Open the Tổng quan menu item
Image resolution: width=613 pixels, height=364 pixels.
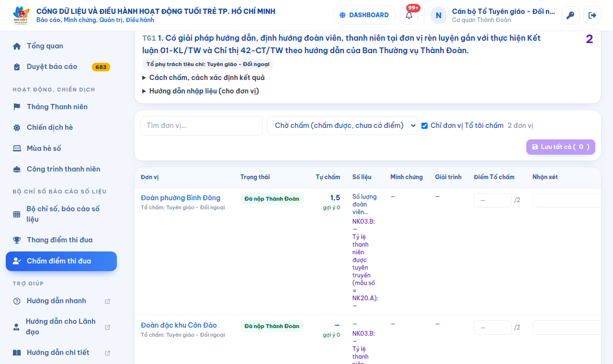(x=61, y=46)
